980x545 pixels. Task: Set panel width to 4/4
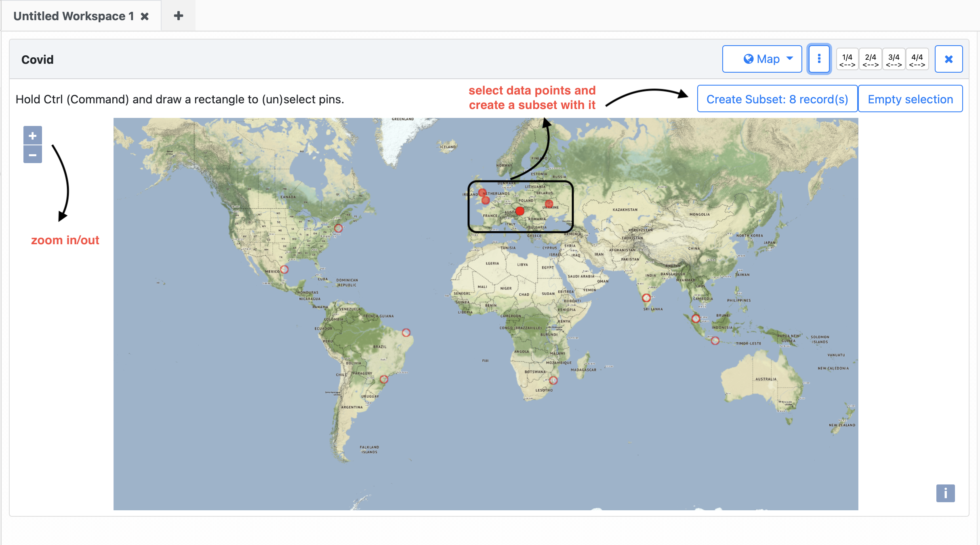[917, 59]
